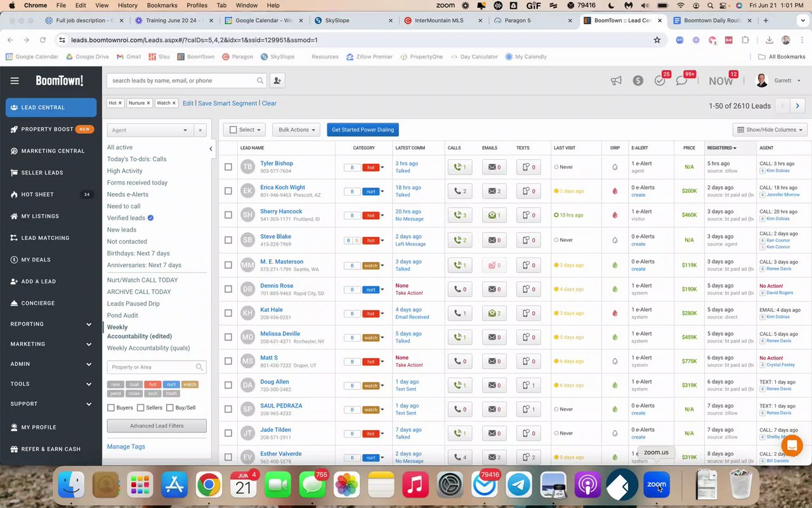Screen dimensions: 812x508
Task: Open the Agent dropdown
Action: 150,130
